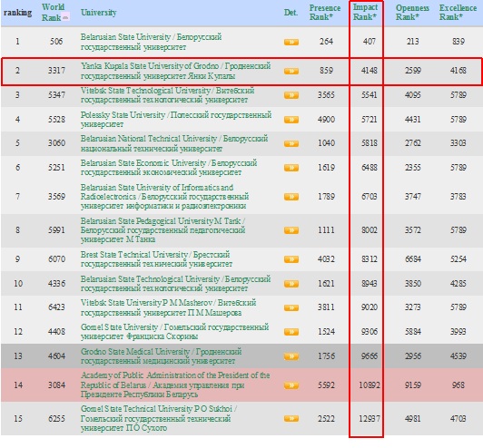
Task: Open Belarusian State Economic University link
Action: [x=169, y=168]
